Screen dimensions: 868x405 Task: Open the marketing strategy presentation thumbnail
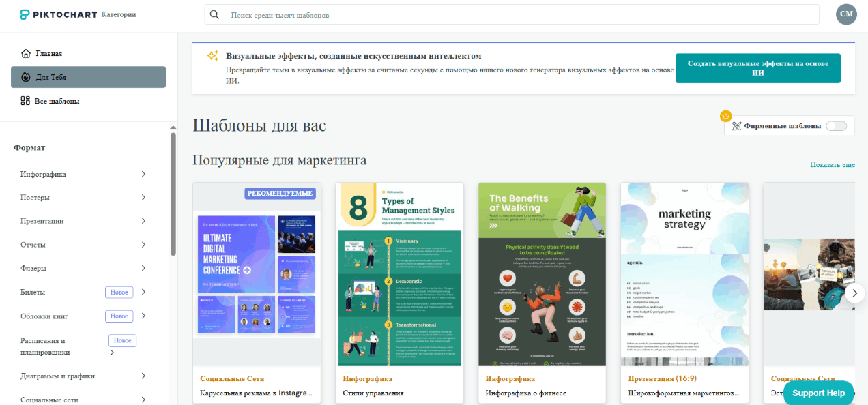tap(684, 274)
